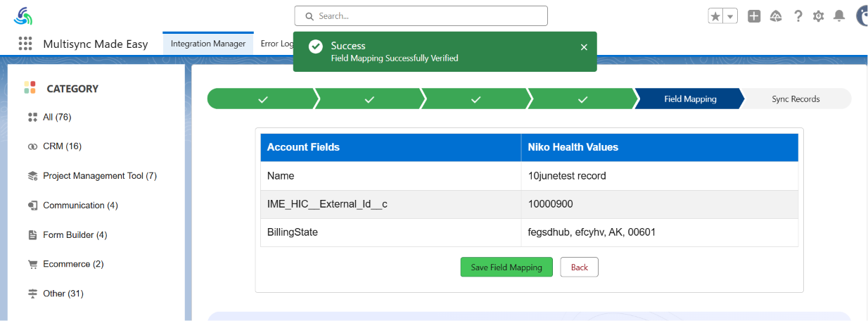868x321 pixels.
Task: Click into the Search field
Action: tap(421, 15)
